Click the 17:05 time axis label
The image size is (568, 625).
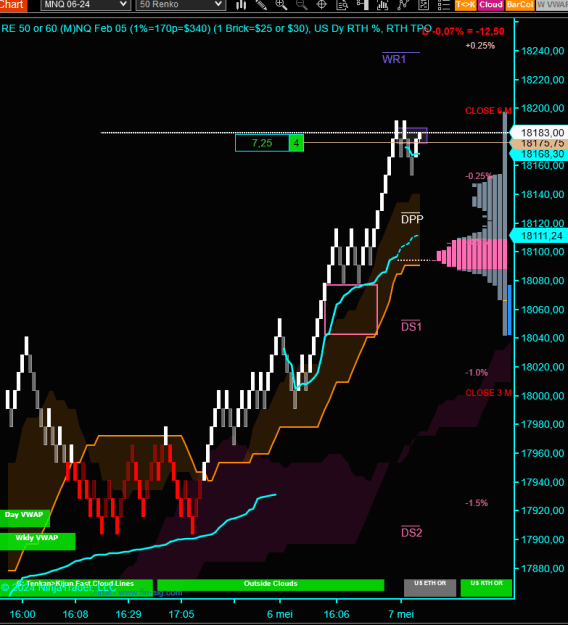pos(181,614)
